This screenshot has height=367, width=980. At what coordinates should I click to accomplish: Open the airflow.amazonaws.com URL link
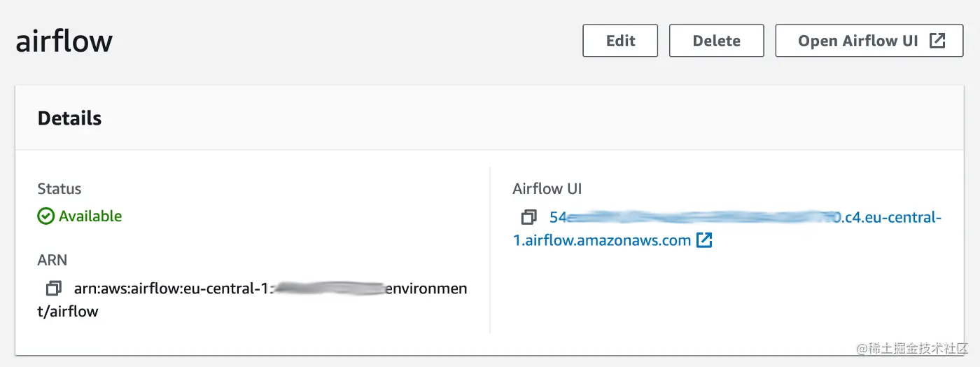click(602, 241)
